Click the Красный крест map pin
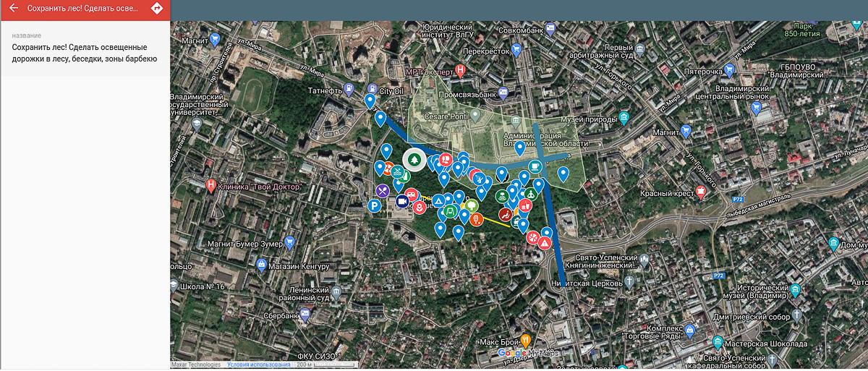This screenshot has height=371, width=868. tap(700, 191)
